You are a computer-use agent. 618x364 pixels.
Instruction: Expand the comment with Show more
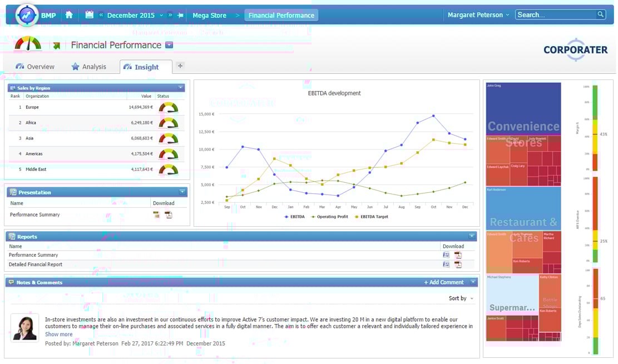click(x=58, y=334)
